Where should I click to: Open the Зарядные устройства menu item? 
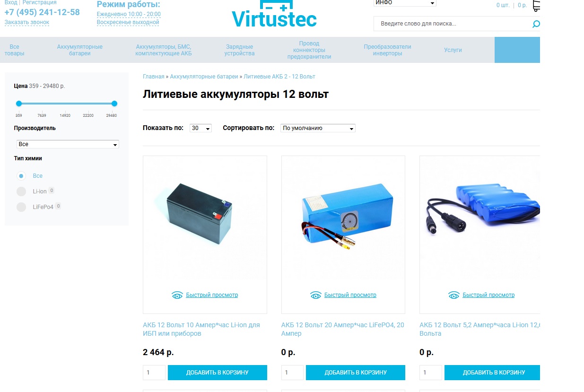240,50
